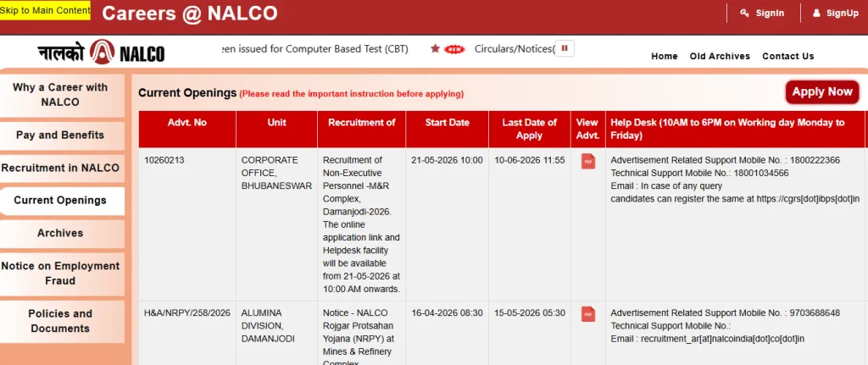Click the red NEW badge in ticker
Viewport: 868px width, 365px height.
[x=454, y=49]
